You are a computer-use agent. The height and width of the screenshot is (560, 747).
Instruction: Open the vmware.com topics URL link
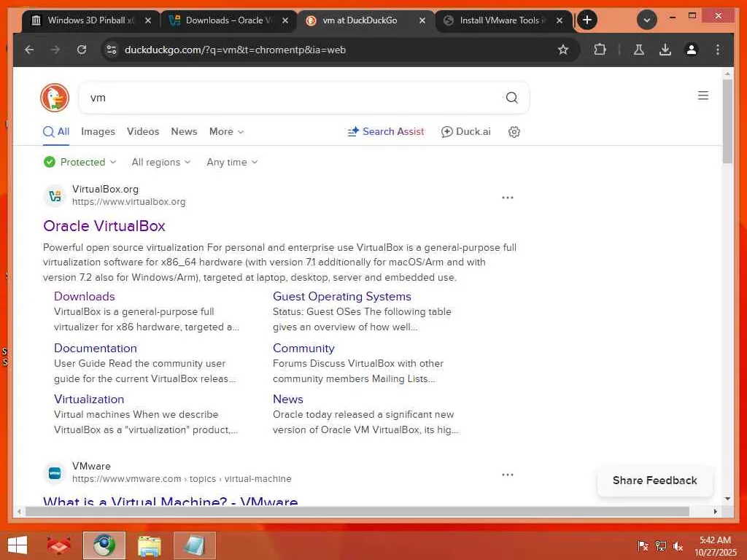pyautogui.click(x=182, y=479)
